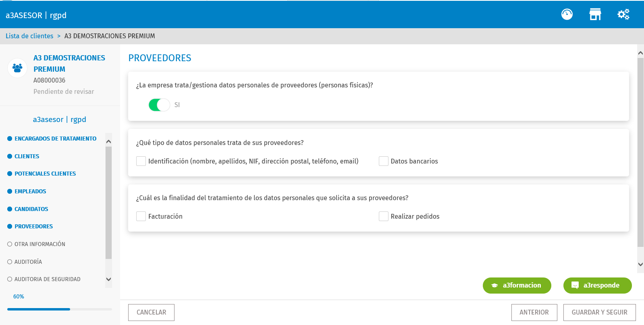Click the Cancelar button
644x325 pixels.
(x=151, y=313)
